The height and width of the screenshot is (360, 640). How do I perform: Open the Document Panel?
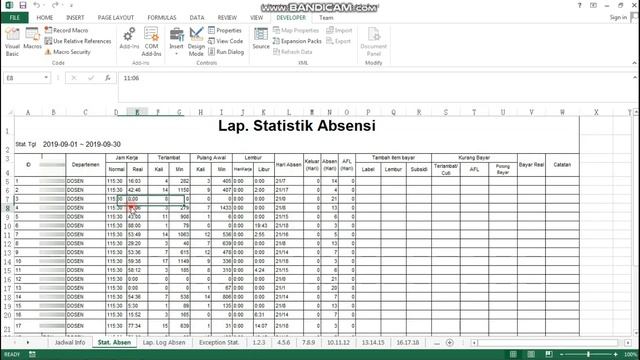tap(373, 42)
